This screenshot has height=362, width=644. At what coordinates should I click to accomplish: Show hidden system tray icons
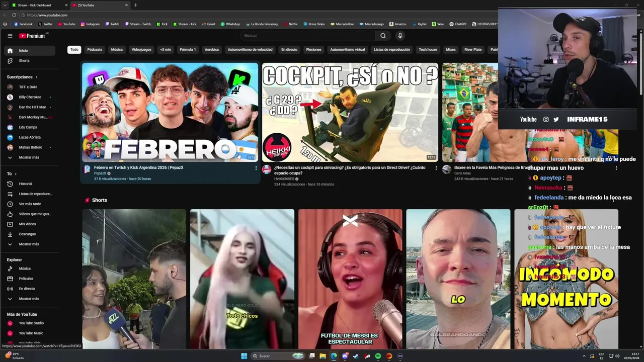tap(584, 356)
